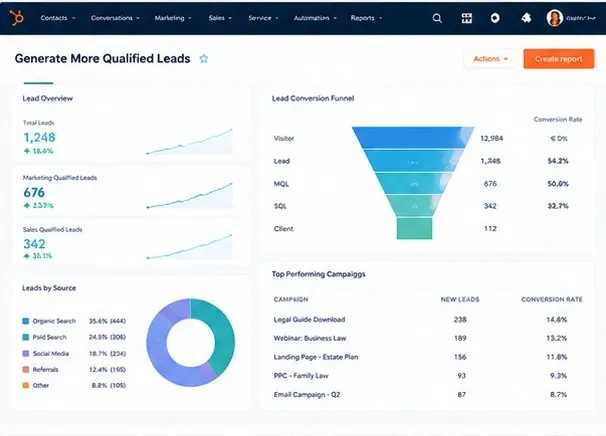Open the account name dropdown beside avatar
Viewport: 606px width, 436px height.
click(x=580, y=18)
